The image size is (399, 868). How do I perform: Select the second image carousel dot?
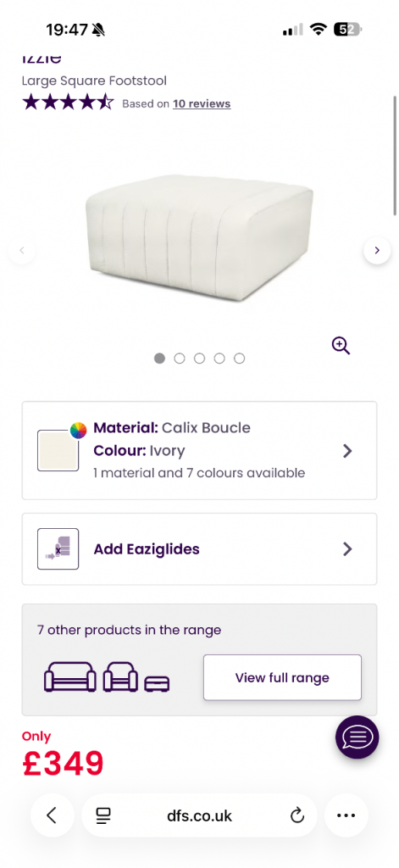(180, 359)
